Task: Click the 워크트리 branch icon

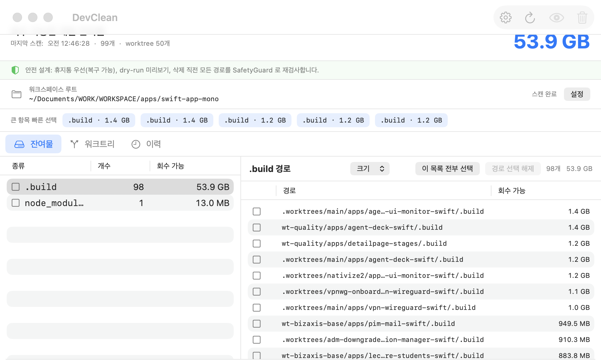Action: (x=74, y=144)
